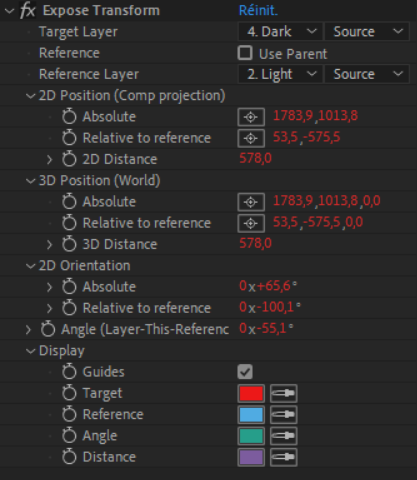Toggle stopwatch for 3D Distance
417x480 pixels.
tap(69, 244)
